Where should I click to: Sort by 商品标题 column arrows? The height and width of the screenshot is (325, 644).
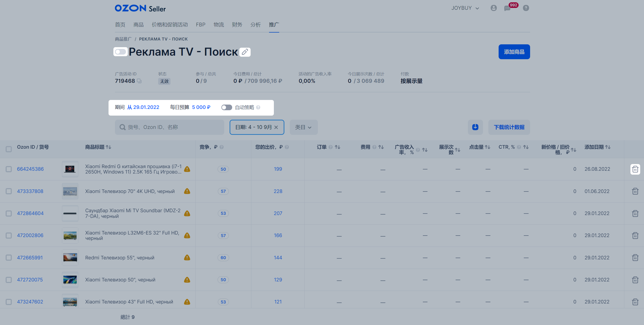(109, 147)
